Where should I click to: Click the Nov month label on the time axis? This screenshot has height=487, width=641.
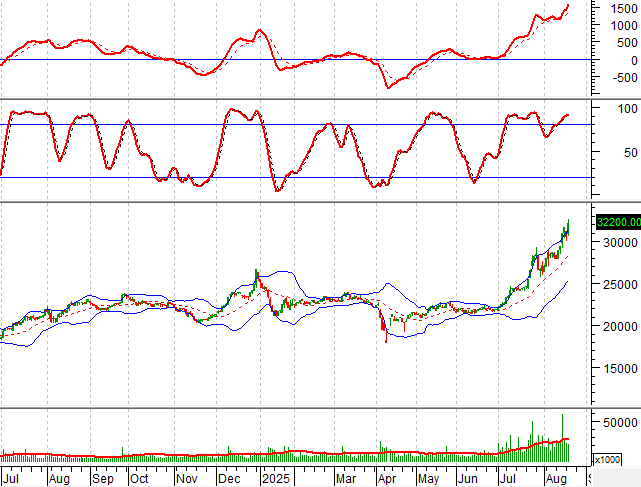(187, 478)
